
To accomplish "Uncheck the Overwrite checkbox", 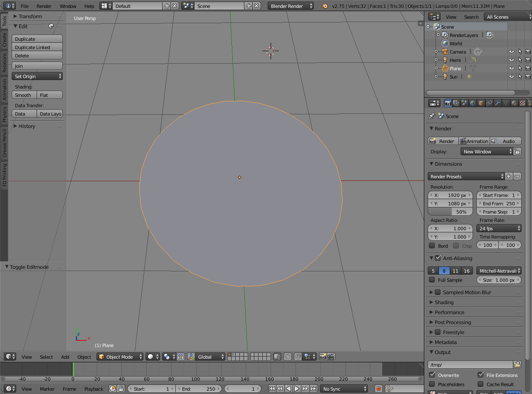I will [x=432, y=374].
